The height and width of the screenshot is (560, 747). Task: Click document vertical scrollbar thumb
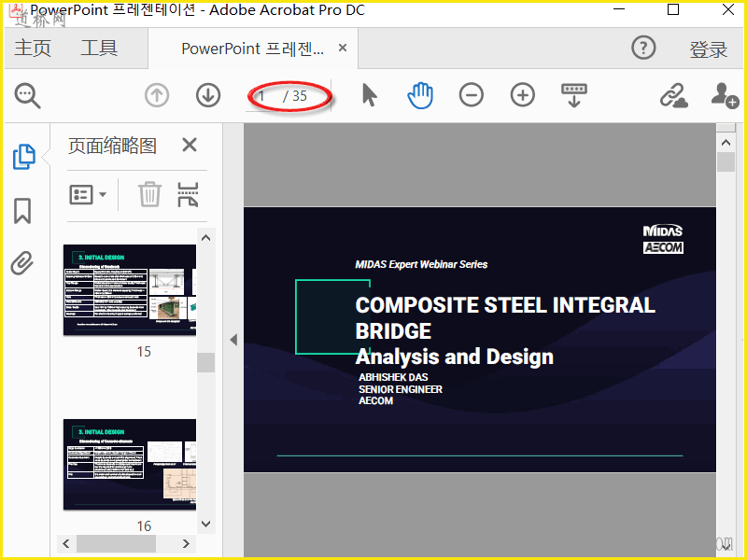[x=726, y=161]
